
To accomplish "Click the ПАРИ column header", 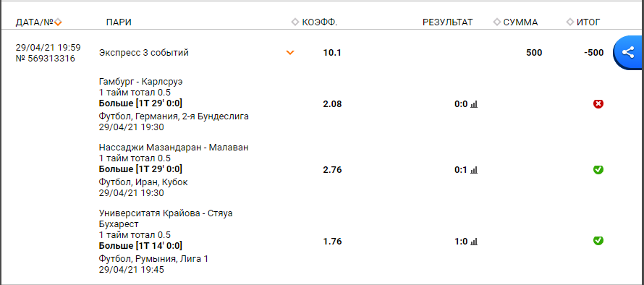I will click(x=119, y=22).
